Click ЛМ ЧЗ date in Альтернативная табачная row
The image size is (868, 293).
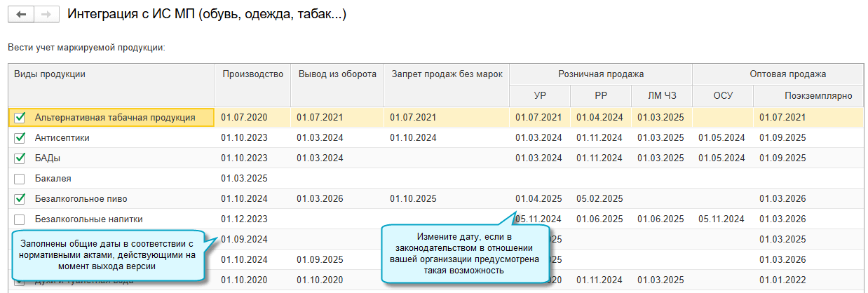coord(660,118)
